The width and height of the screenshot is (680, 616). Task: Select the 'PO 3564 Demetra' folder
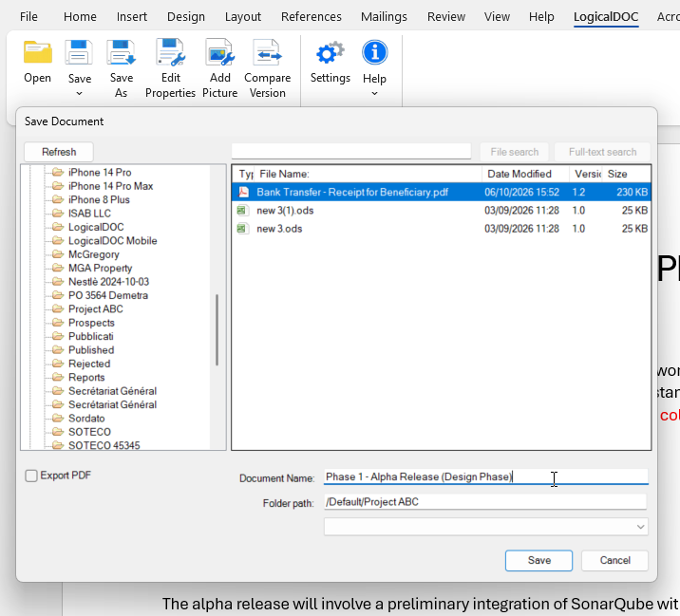[x=108, y=295]
